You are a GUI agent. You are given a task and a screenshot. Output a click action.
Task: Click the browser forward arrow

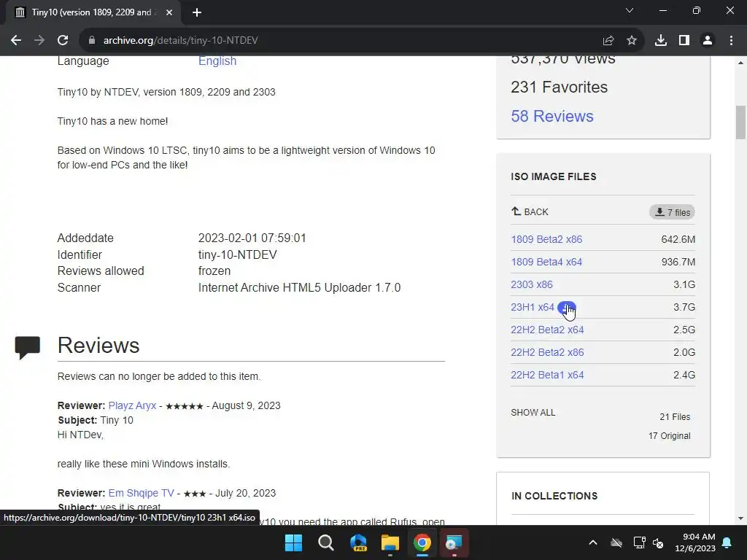click(39, 41)
